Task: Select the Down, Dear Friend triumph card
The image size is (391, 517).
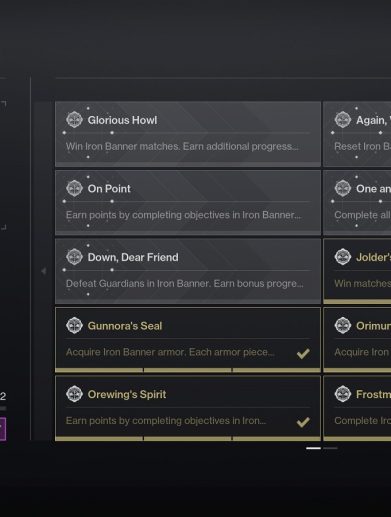Action: point(188,271)
